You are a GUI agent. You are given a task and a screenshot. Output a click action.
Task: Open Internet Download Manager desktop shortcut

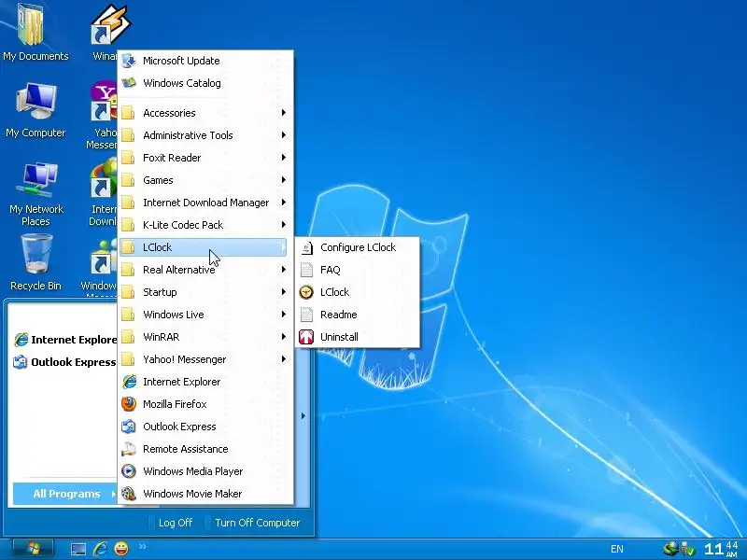pyautogui.click(x=103, y=192)
